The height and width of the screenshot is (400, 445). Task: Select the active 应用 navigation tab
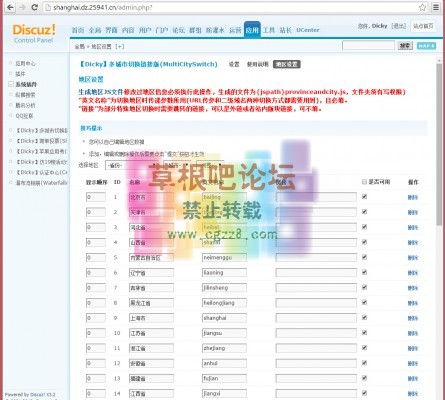252,30
